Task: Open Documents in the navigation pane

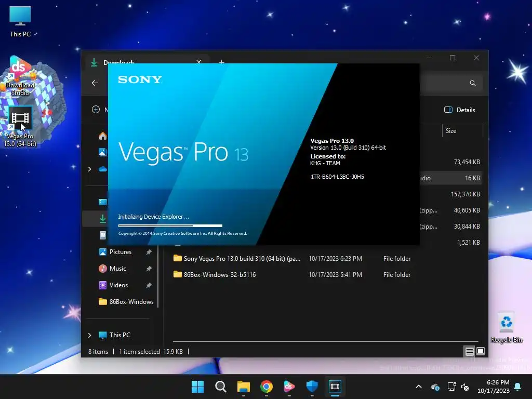Action: tap(102, 235)
